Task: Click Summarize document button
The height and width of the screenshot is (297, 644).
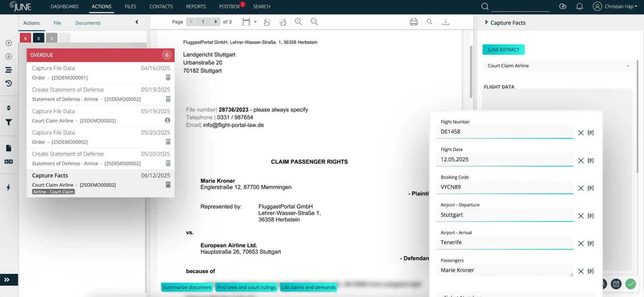Action: 187,287
